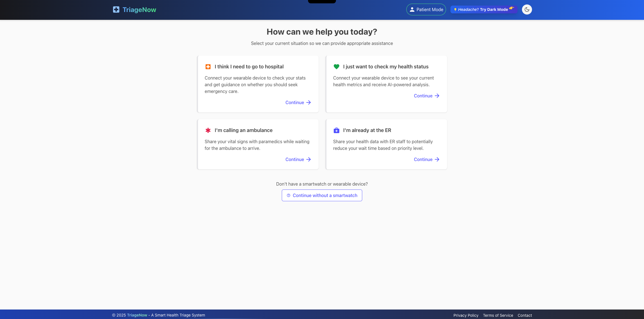Click the TriageNow link in footer copyright

coord(137,315)
